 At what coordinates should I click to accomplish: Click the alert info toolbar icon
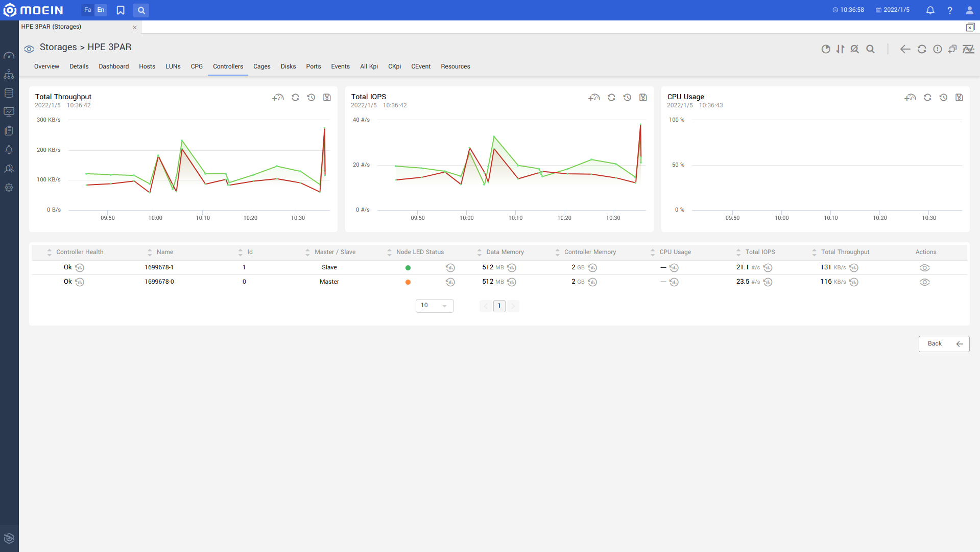(938, 49)
